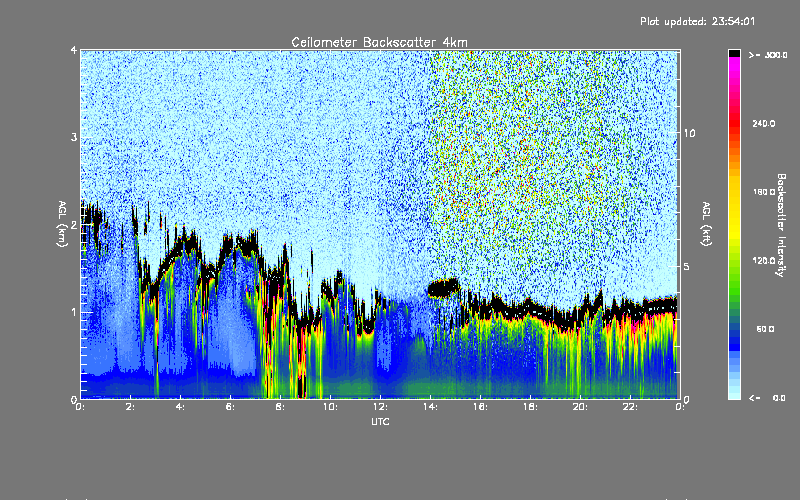Click the '3' km tick on left axis
This screenshot has height=500, width=800.
tap(74, 137)
